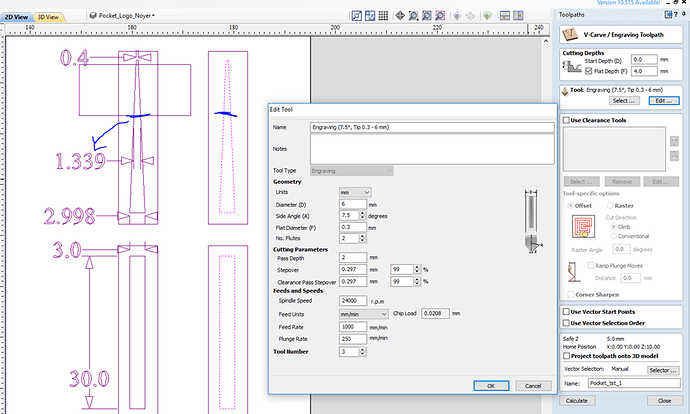This screenshot has width=690, height=414.
Task: Click the greyed diagonal layers toolbar icon
Action: pos(470,16)
